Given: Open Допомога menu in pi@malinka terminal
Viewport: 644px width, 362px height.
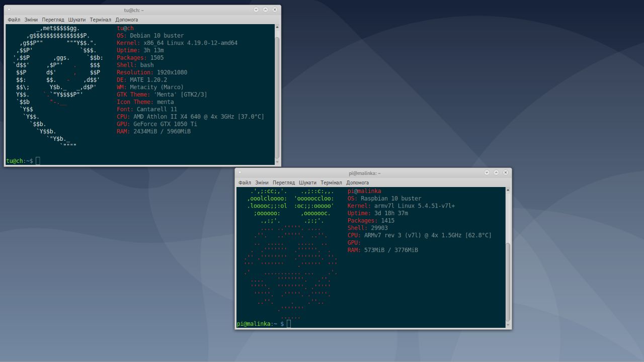Looking at the screenshot, I should click(357, 183).
